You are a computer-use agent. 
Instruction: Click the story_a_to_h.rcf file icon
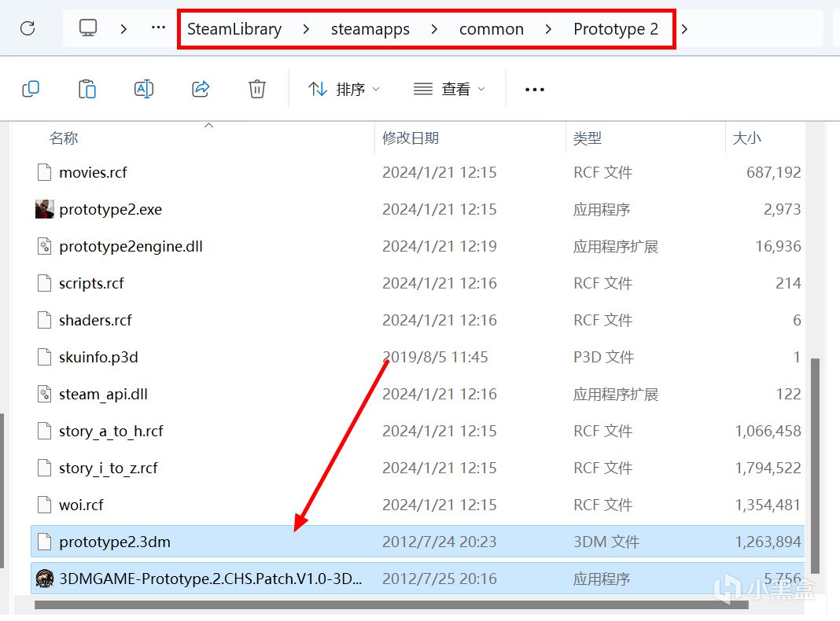[x=45, y=431]
